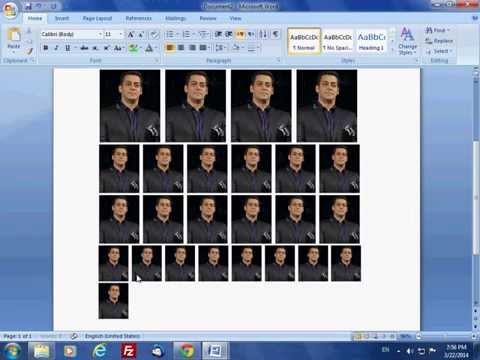Screen dimensions: 480x360
Task: Open the Change Case Aa dropdown
Action: click(x=118, y=48)
